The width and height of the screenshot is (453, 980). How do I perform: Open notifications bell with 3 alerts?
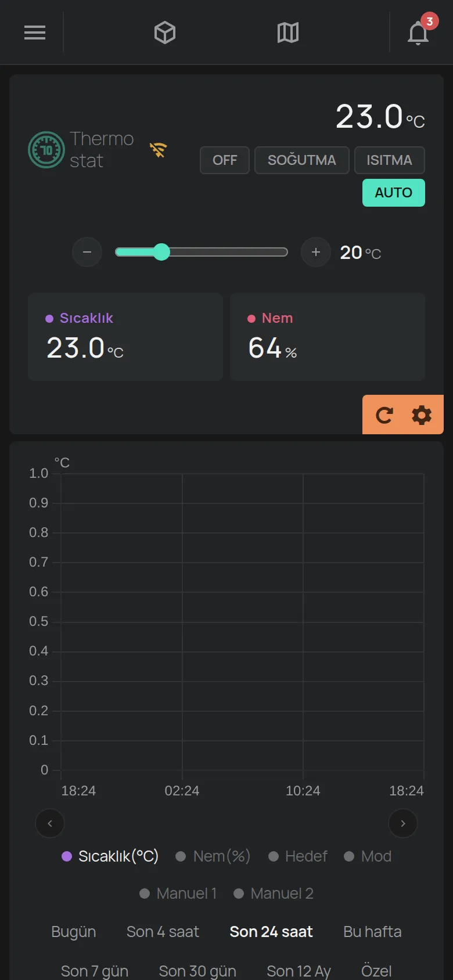[x=418, y=33]
